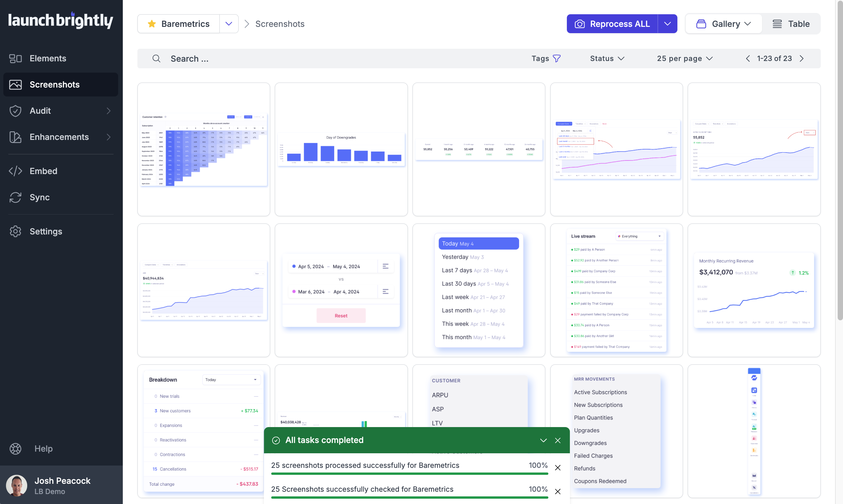Open the Sync section in sidebar
843x504 pixels.
pos(39,197)
